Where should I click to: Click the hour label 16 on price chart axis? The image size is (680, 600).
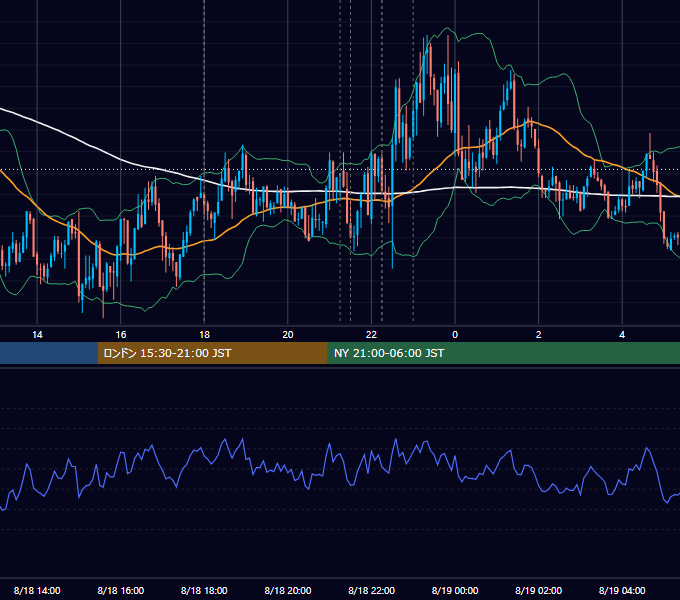click(121, 335)
